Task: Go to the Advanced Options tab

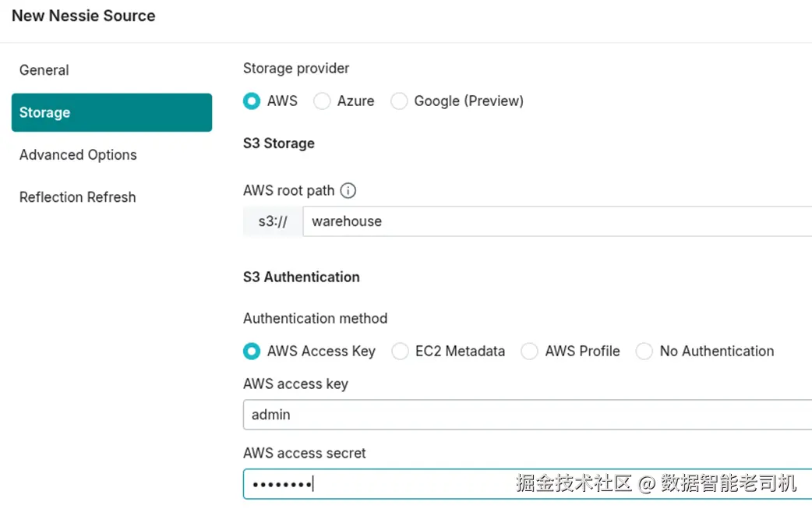Action: tap(78, 155)
